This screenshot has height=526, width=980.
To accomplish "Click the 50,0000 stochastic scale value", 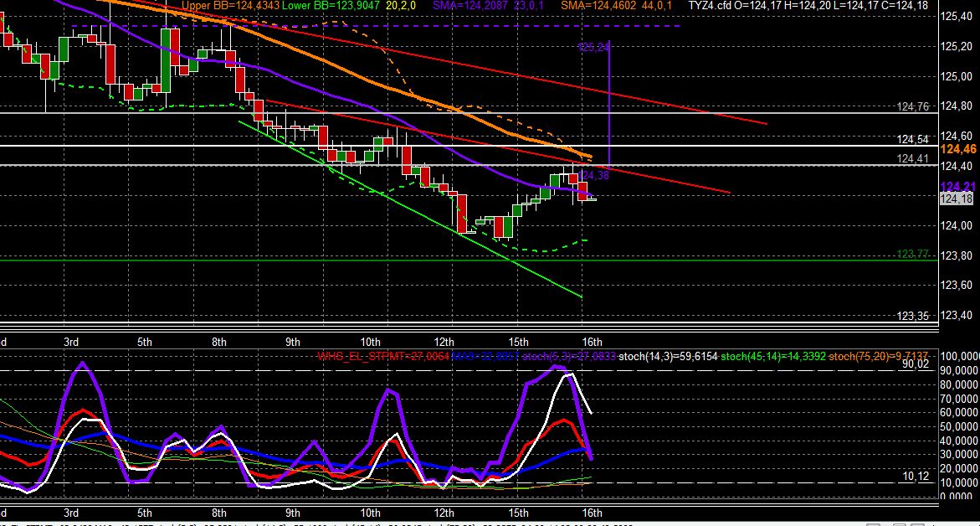I will click(x=959, y=426).
